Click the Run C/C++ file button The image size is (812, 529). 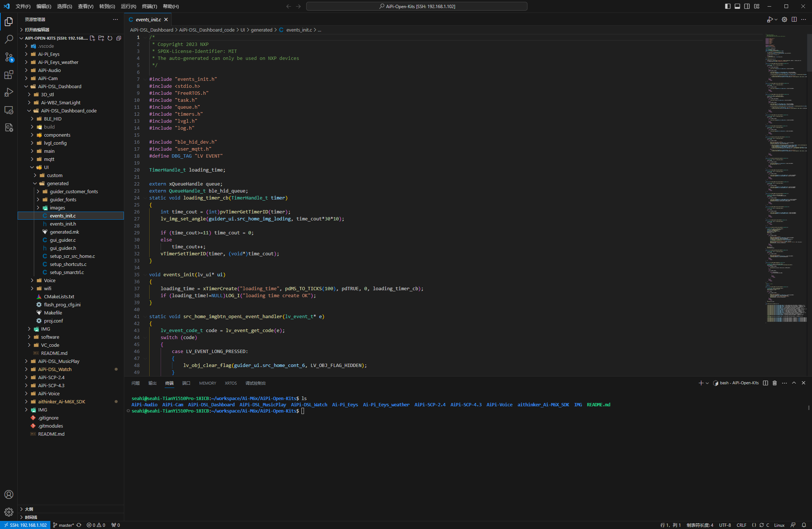(x=770, y=19)
